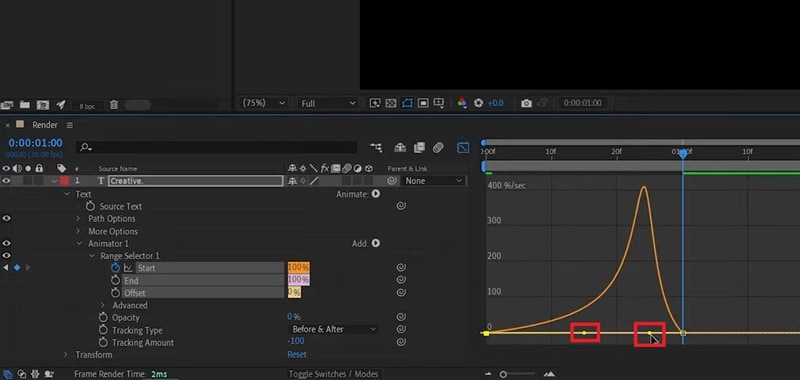Open the Before & After tracking type dropdown
Viewport: 800px width, 380px height.
pos(334,330)
